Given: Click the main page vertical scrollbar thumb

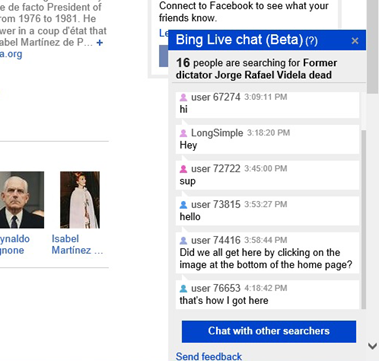Looking at the screenshot, I should pyautogui.click(x=373, y=47).
